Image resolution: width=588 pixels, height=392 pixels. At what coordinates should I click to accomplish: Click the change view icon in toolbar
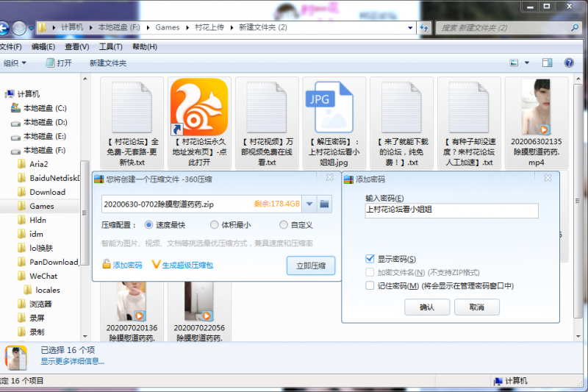514,63
